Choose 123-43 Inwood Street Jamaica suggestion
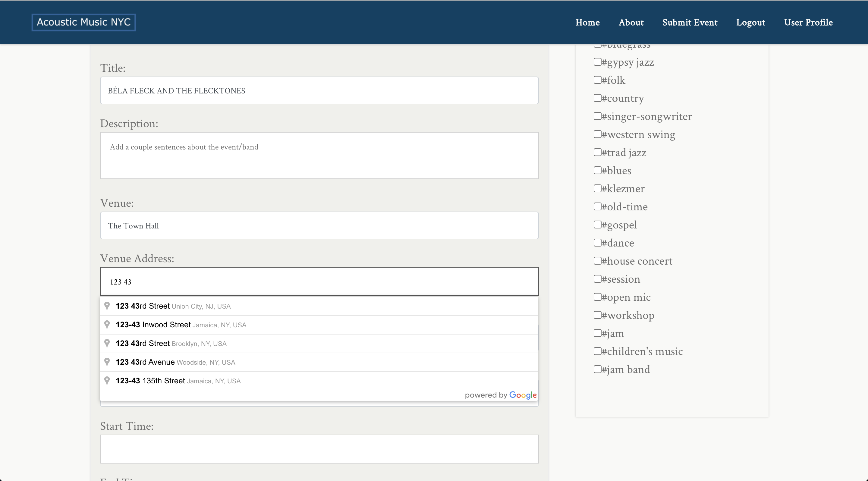The height and width of the screenshot is (481, 868). tap(319, 325)
